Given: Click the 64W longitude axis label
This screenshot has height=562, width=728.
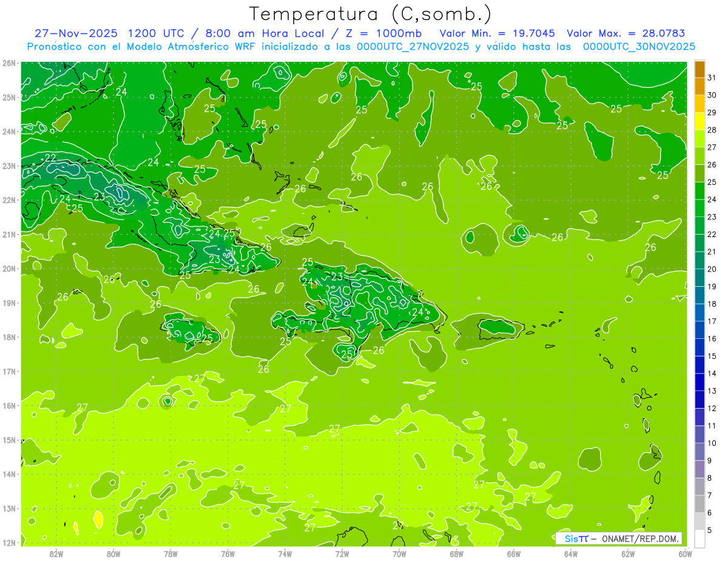Looking at the screenshot, I should coord(571,554).
